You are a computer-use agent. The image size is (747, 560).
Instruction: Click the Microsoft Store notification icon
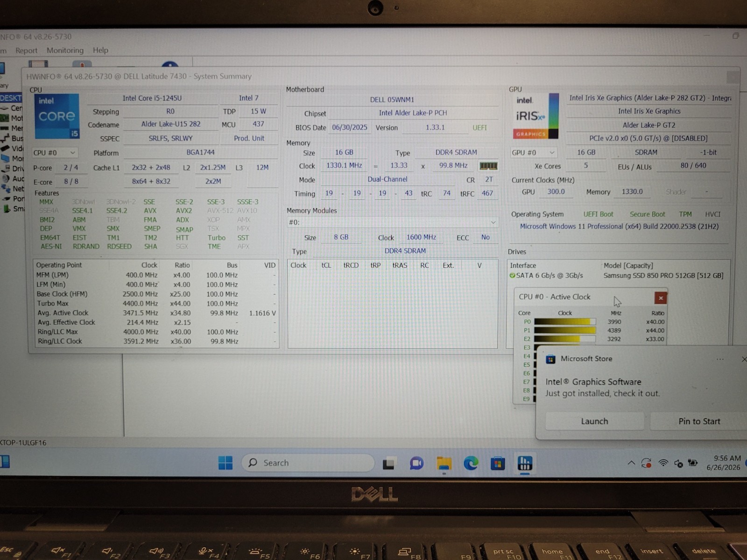pyautogui.click(x=551, y=359)
